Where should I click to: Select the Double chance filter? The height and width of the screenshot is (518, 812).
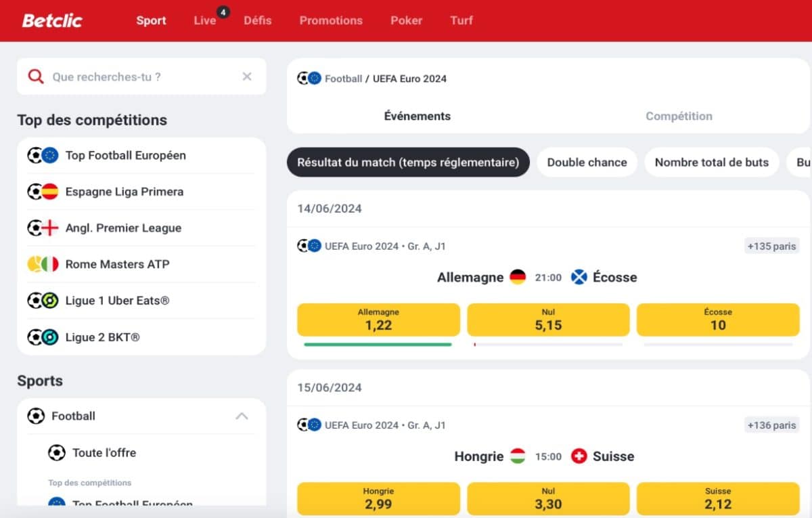(x=587, y=163)
